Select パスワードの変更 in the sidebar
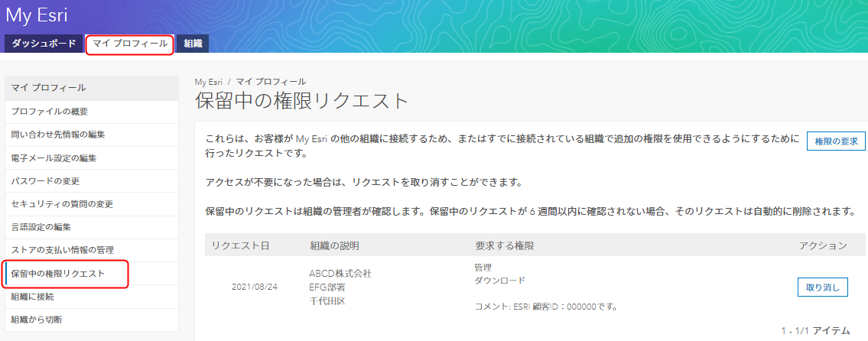Image resolution: width=868 pixels, height=341 pixels. pyautogui.click(x=91, y=181)
